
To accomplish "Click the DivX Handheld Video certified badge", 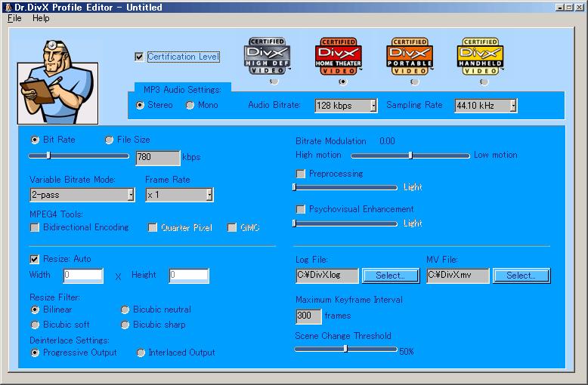I will coord(481,56).
